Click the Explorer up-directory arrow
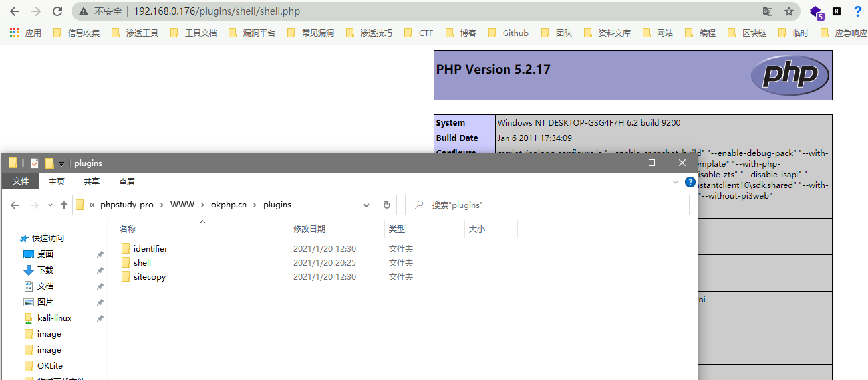 (64, 205)
